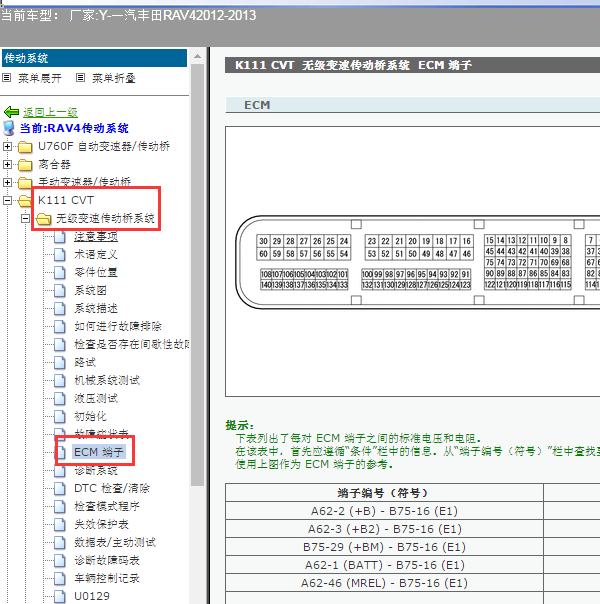Screen dimensions: 600x604
Task: Open the DTC 检查/清除 page
Action: [112, 488]
